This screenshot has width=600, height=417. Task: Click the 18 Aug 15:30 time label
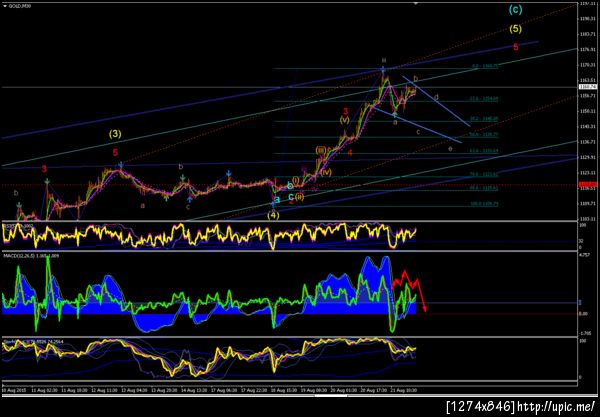pyautogui.click(x=284, y=391)
